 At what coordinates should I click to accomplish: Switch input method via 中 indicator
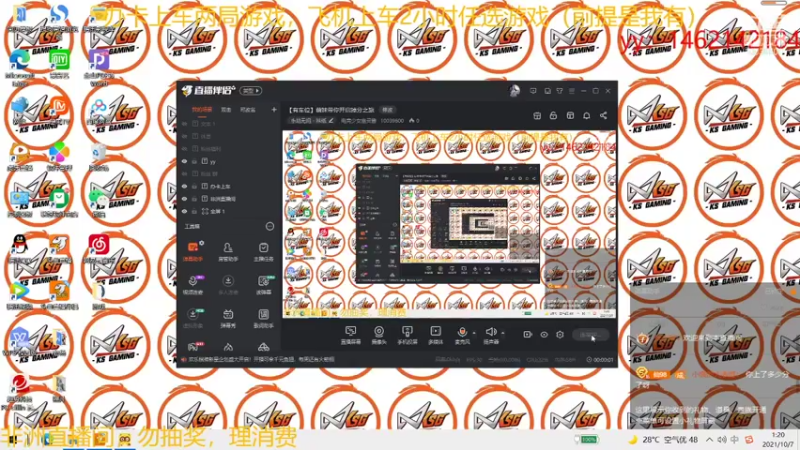735,440
